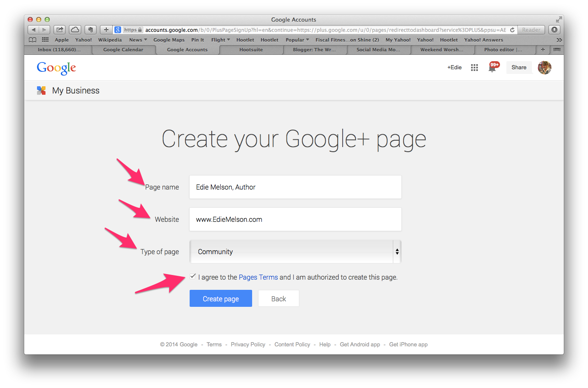
Task: Click the Back button
Action: (278, 298)
